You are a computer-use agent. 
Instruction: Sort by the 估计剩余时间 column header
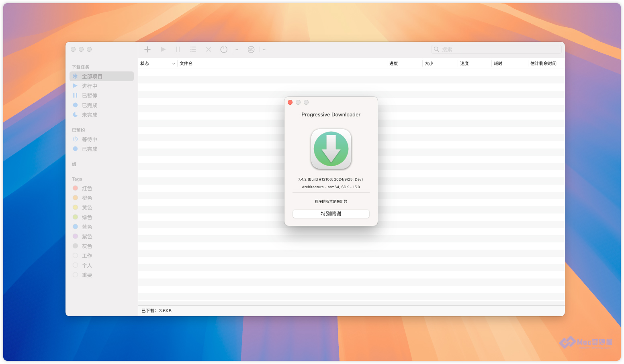tap(546, 63)
